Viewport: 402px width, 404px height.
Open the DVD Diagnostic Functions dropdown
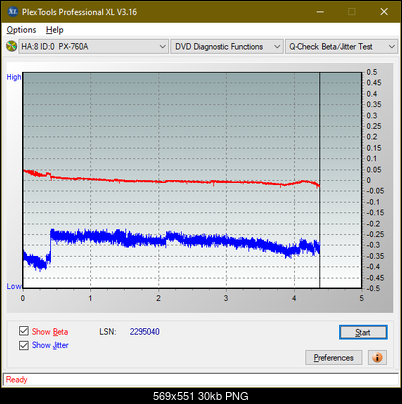[227, 47]
